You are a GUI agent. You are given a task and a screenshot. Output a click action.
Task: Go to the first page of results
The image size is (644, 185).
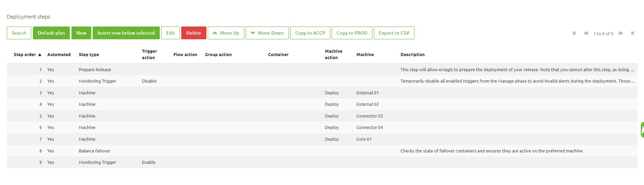(574, 33)
